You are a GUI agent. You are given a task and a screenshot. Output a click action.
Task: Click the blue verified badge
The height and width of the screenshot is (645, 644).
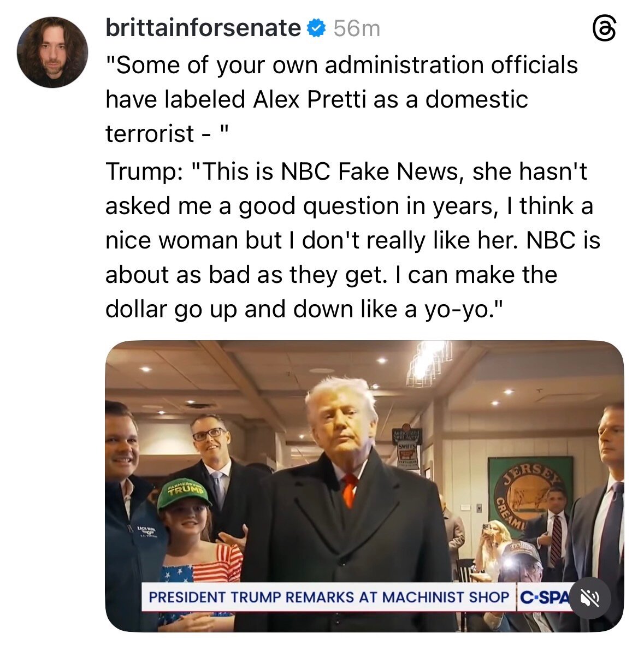[x=316, y=28]
